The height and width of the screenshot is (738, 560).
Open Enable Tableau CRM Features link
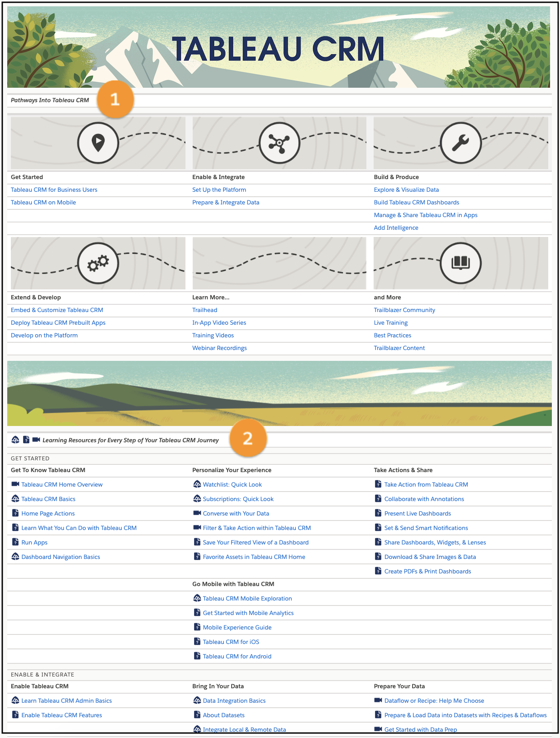tap(62, 715)
